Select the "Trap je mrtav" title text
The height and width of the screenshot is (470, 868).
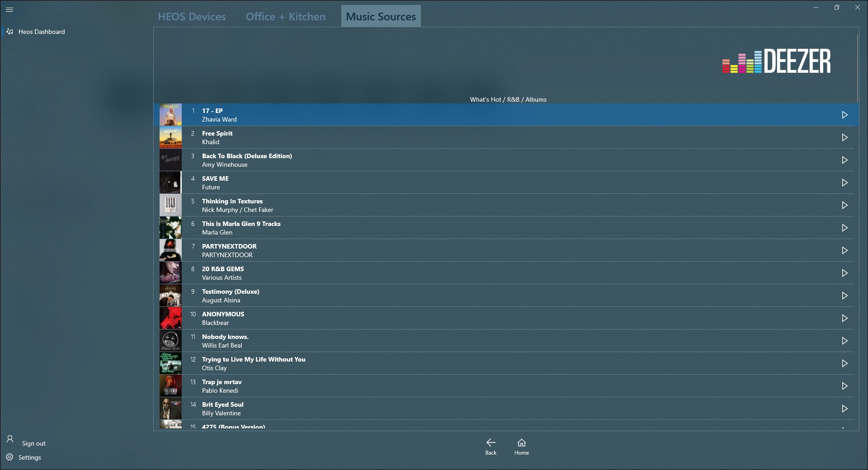tap(222, 382)
